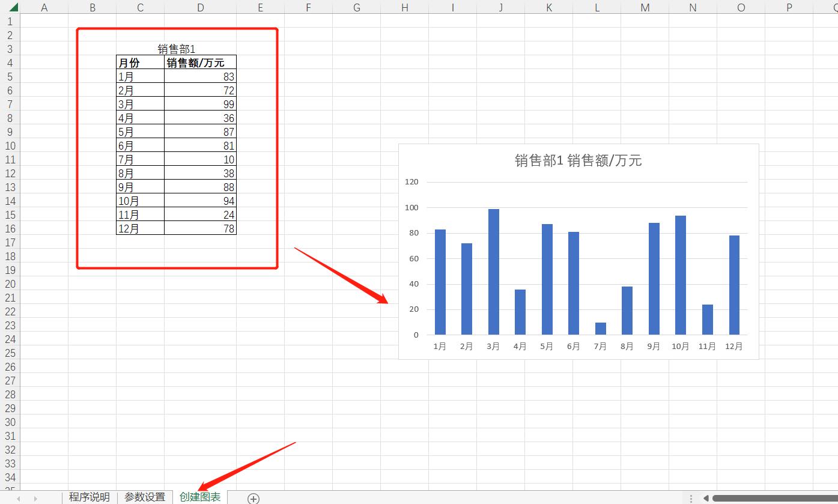Select the 创建图表 sheet tab

(x=199, y=497)
